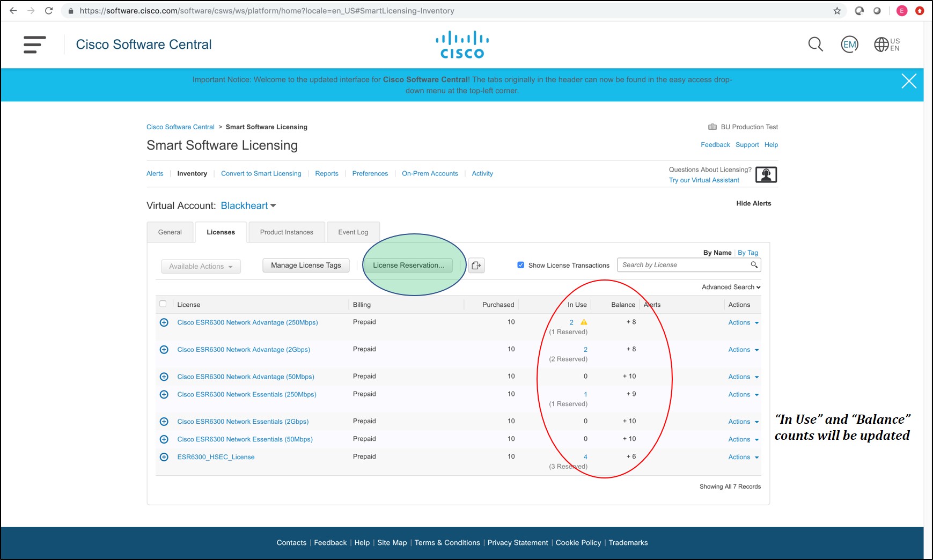Select the Licenses tab

[x=221, y=232]
